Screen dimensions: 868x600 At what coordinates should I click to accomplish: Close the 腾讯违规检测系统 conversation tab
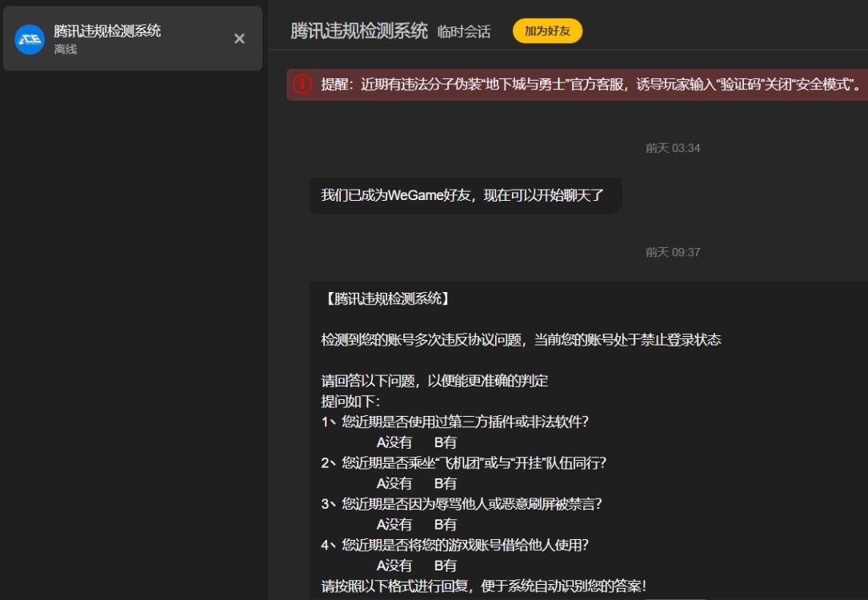239,38
